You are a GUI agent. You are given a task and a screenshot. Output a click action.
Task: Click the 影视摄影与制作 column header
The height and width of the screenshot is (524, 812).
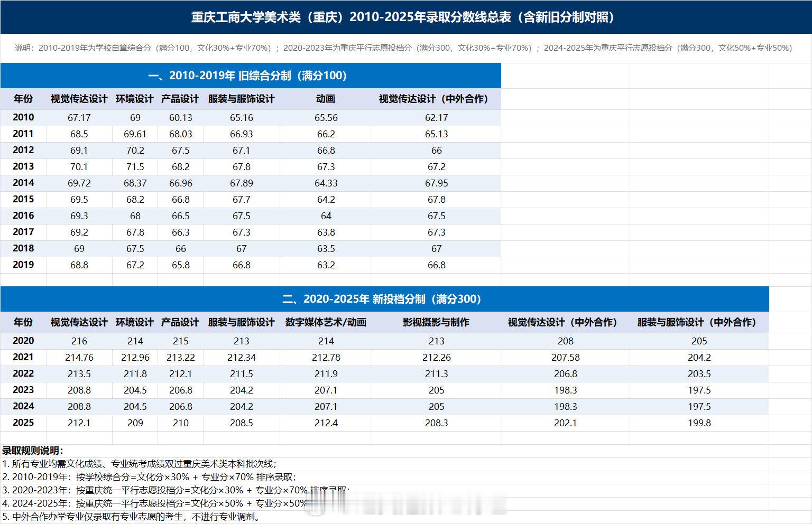[436, 322]
